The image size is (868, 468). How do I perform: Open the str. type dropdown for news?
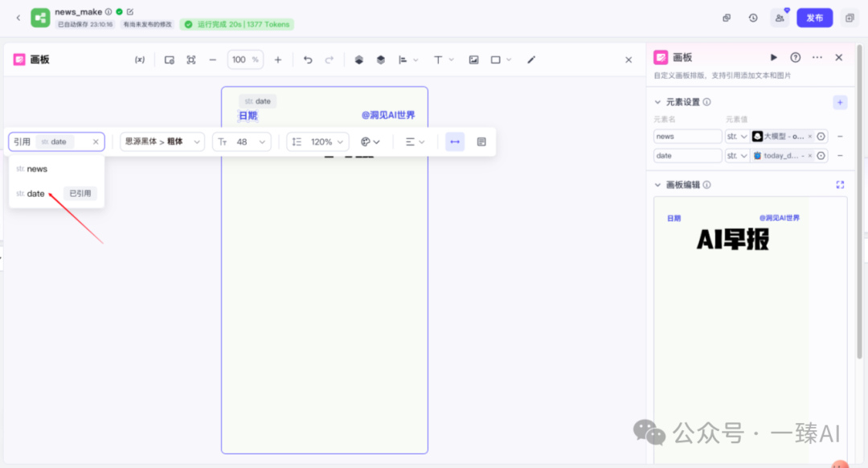pyautogui.click(x=737, y=136)
